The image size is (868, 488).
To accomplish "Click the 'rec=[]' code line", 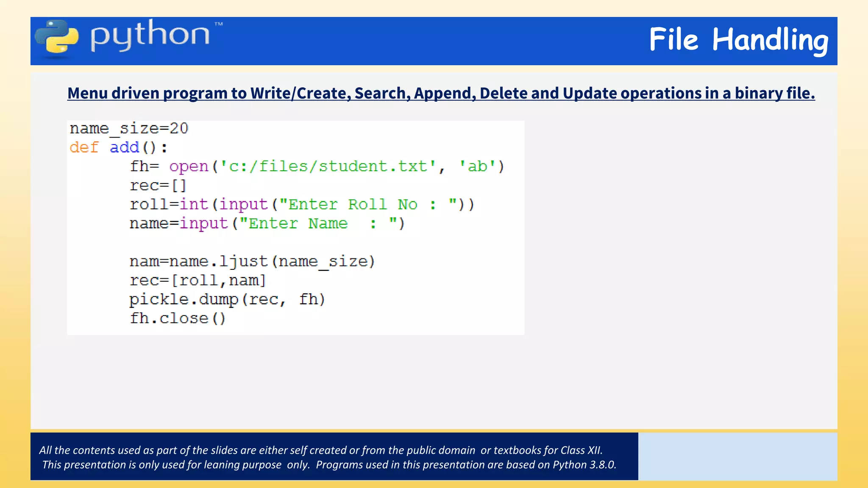I will coord(158,186).
